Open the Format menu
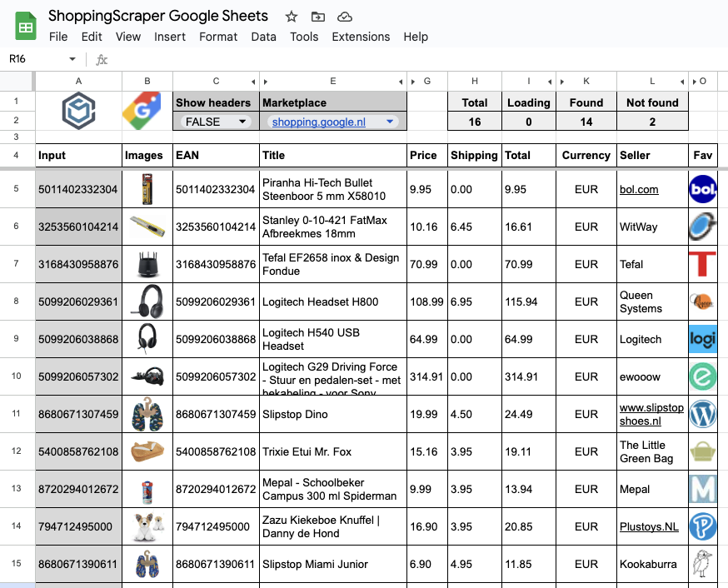This screenshot has height=588, width=728. 218,37
